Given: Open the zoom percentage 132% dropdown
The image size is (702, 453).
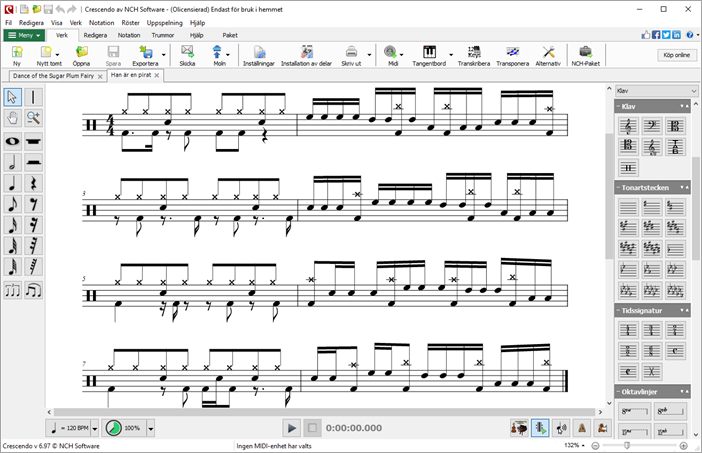Looking at the screenshot, I should coord(574,445).
